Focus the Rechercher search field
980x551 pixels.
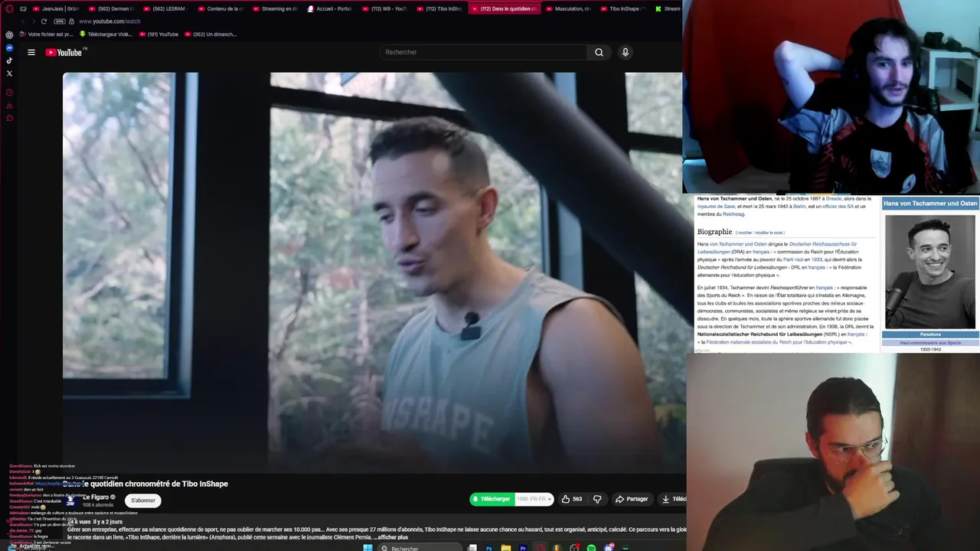tap(484, 52)
